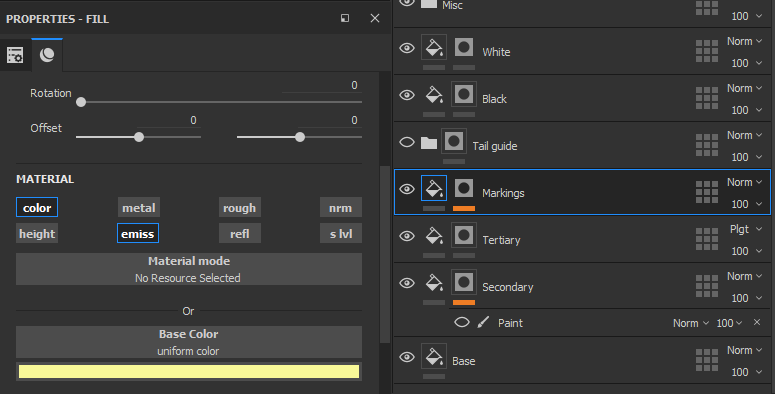The height and width of the screenshot is (394, 775).
Task: Hide the Markings layer
Action: (x=407, y=189)
